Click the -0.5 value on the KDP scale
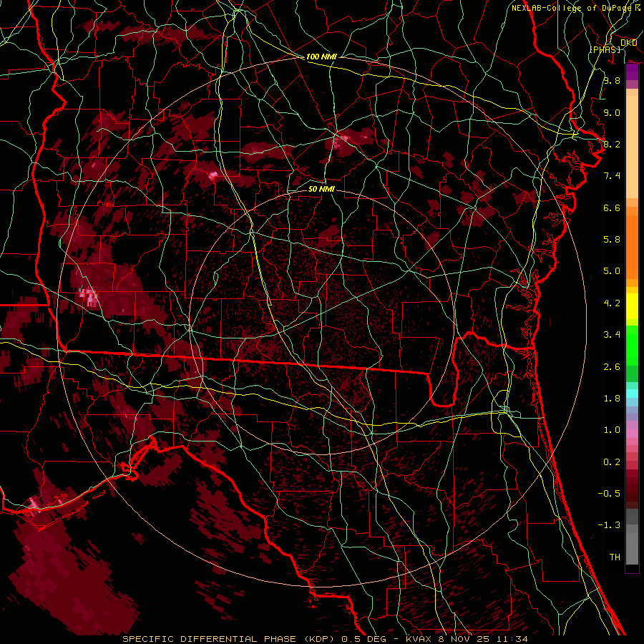The width and height of the screenshot is (644, 644). tap(609, 494)
